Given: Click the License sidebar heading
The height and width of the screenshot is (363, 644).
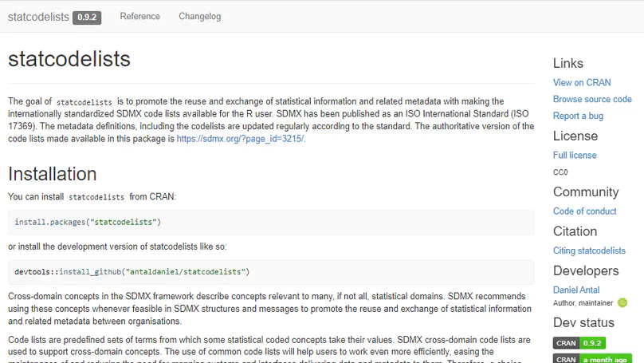Looking at the screenshot, I should (x=575, y=136).
